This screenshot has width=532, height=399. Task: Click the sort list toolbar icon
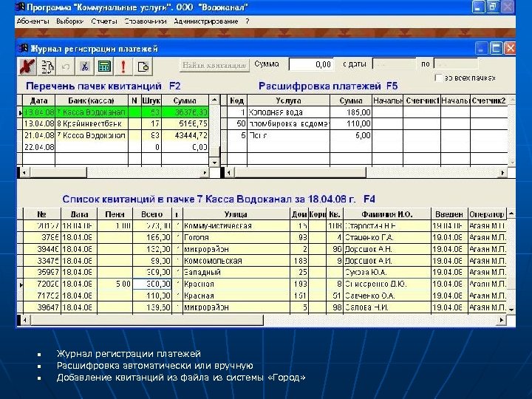tap(47, 66)
